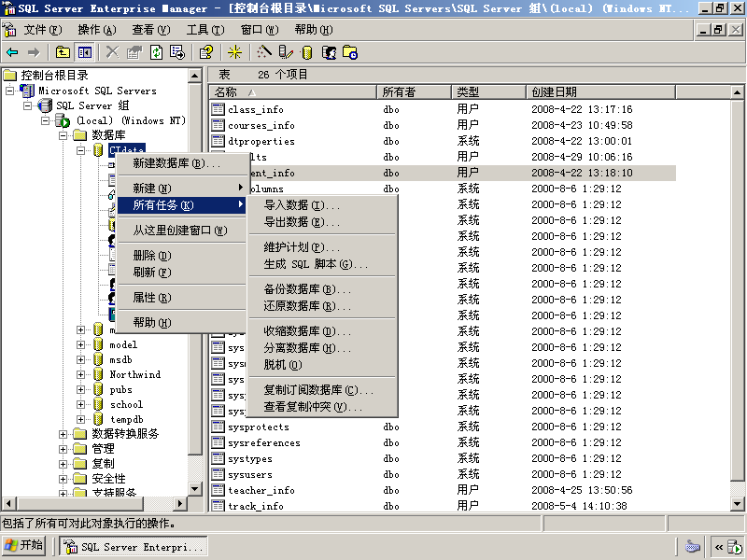Image resolution: width=747 pixels, height=560 pixels.
Task: Click the Back arrow toolbar icon
Action: [12, 52]
